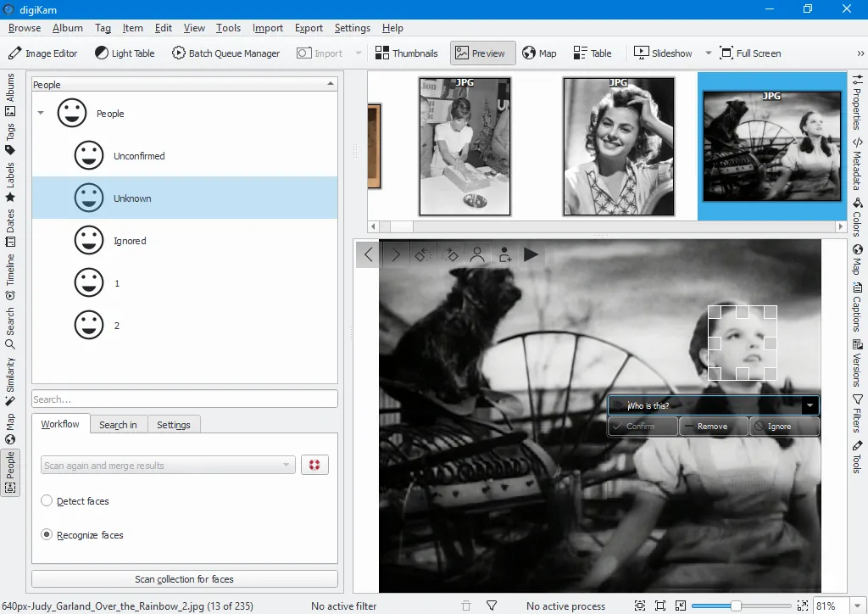Show more toolbar items chevron
The width and height of the screenshot is (868, 614).
tap(860, 53)
